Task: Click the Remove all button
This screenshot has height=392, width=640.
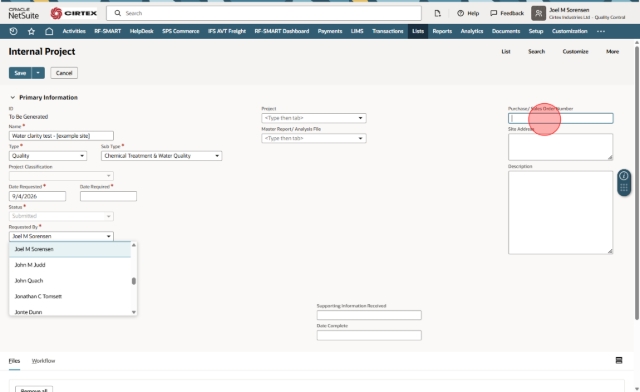Action: pos(34,390)
